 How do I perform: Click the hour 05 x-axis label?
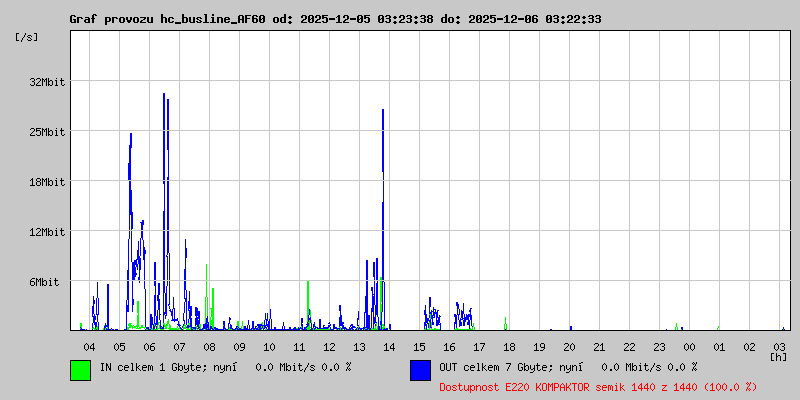click(119, 347)
